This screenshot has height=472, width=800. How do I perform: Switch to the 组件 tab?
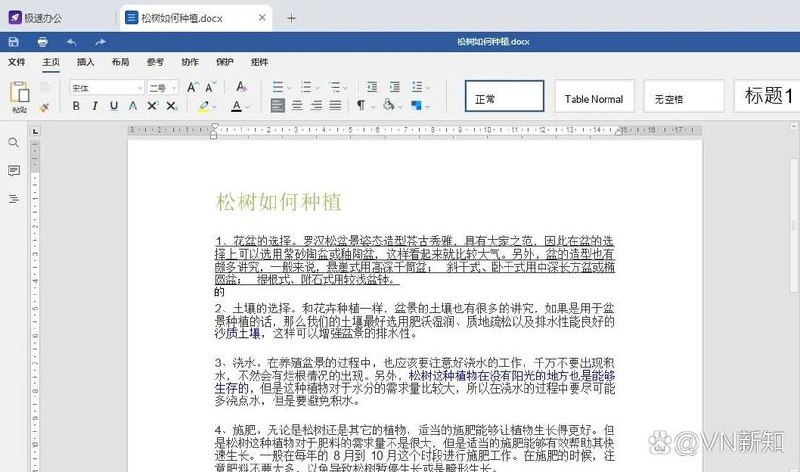tap(259, 62)
